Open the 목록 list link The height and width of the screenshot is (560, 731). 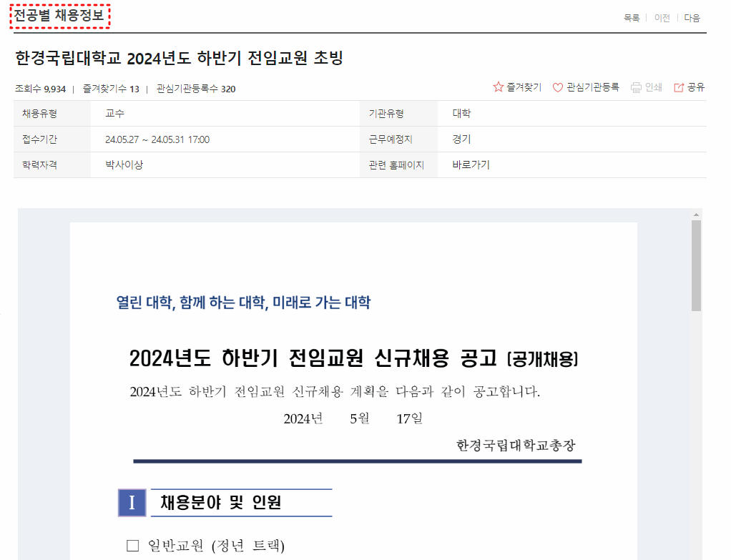[x=632, y=18]
